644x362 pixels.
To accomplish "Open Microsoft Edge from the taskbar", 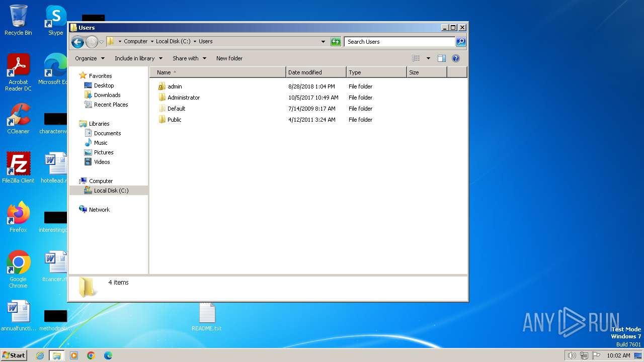I will (x=108, y=355).
